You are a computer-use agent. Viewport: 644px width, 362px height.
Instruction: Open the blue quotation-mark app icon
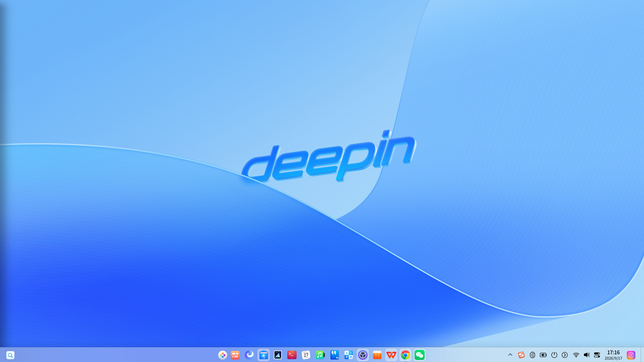click(x=334, y=355)
